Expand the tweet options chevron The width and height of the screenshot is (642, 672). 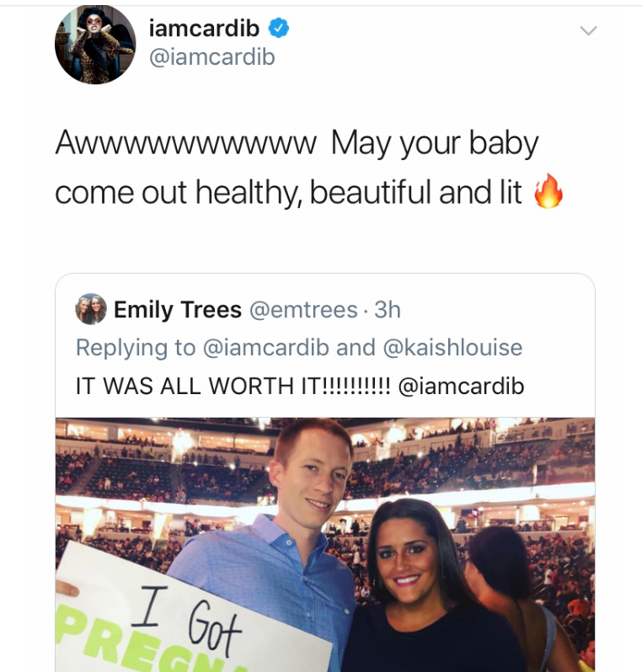pyautogui.click(x=588, y=30)
